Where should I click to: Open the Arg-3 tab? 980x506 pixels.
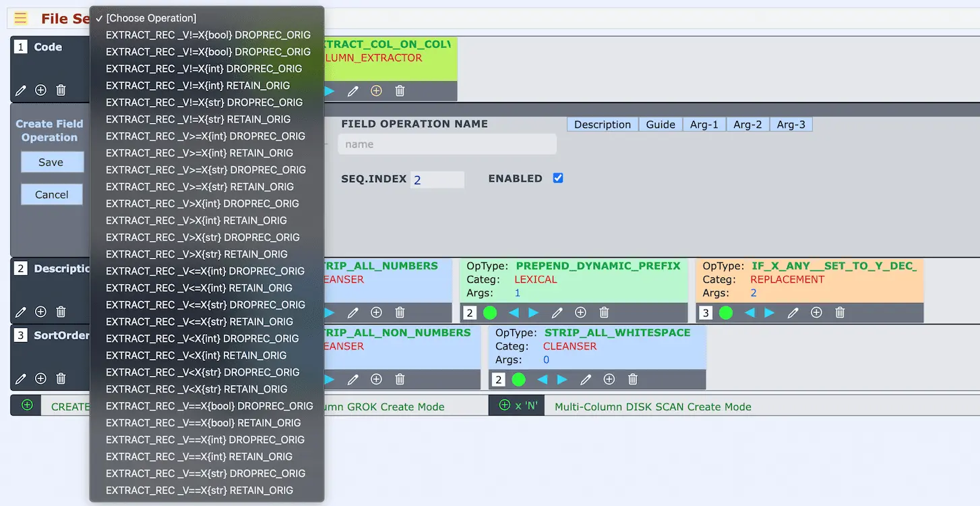click(791, 124)
